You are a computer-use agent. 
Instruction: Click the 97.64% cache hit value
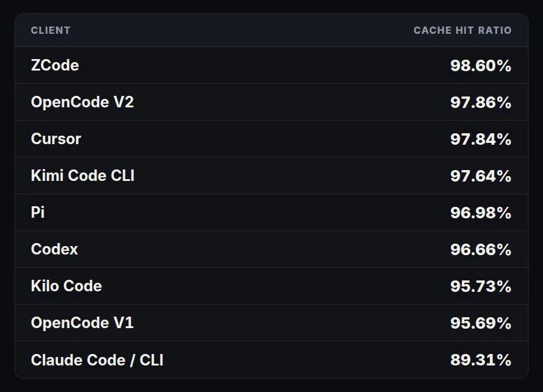click(481, 176)
